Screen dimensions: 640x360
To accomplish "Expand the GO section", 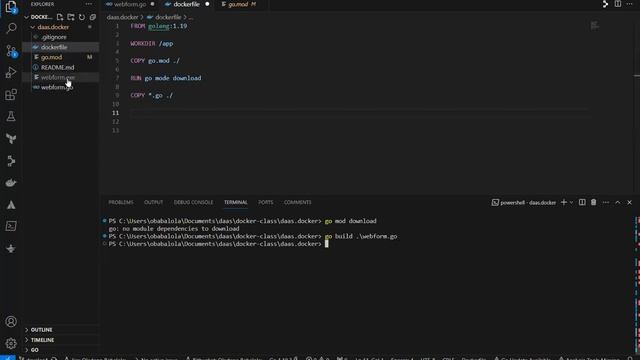I will (x=34, y=350).
